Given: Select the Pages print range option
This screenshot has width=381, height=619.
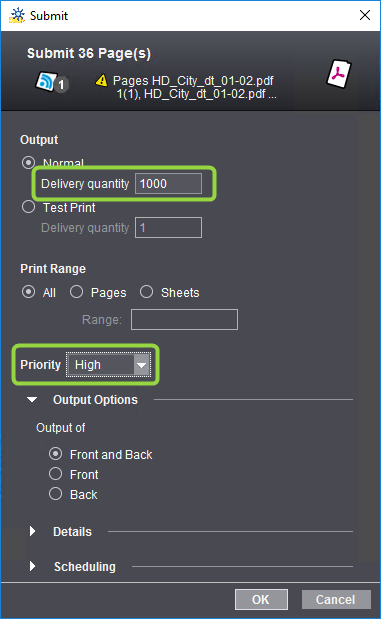Looking at the screenshot, I should tap(77, 292).
